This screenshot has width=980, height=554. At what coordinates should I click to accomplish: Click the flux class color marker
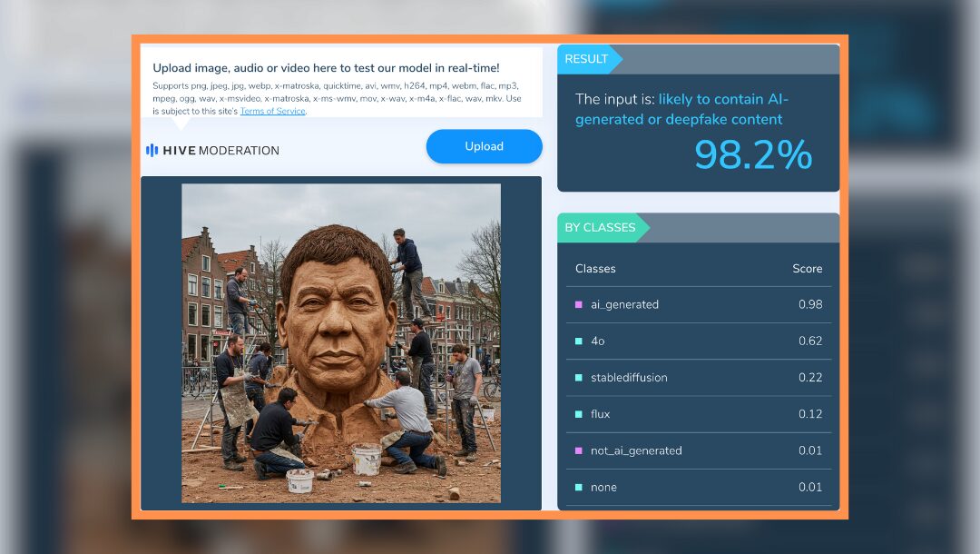click(x=578, y=414)
